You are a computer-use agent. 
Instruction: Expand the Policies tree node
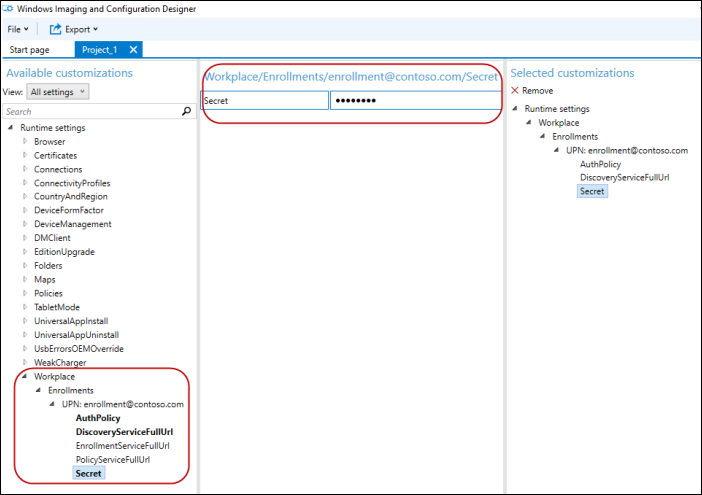click(x=25, y=294)
